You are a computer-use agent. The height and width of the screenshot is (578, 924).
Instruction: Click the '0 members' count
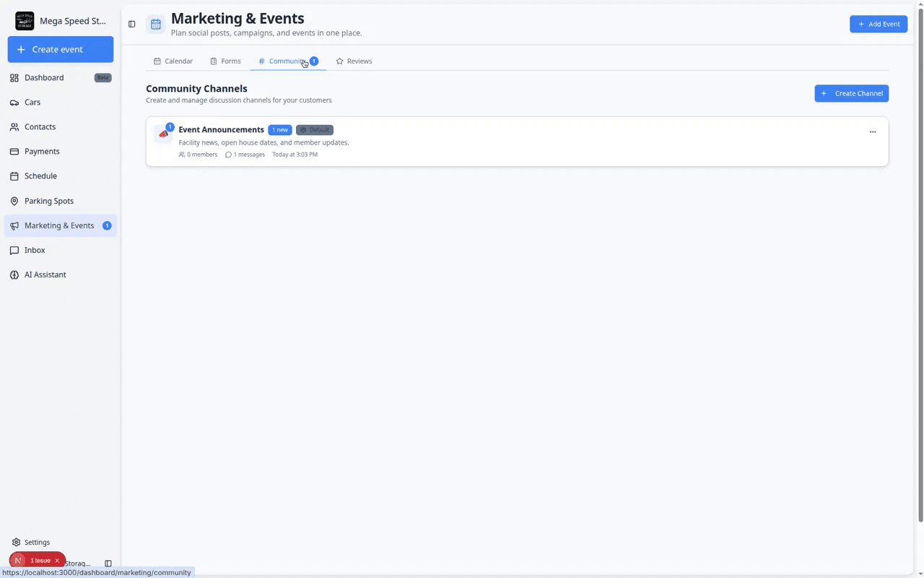pos(202,155)
